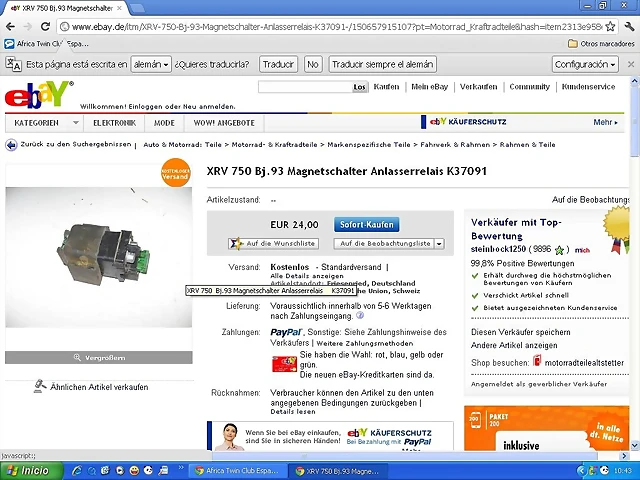Open Community in the top navigation
Viewport: 640px width, 480px height.
point(529,87)
